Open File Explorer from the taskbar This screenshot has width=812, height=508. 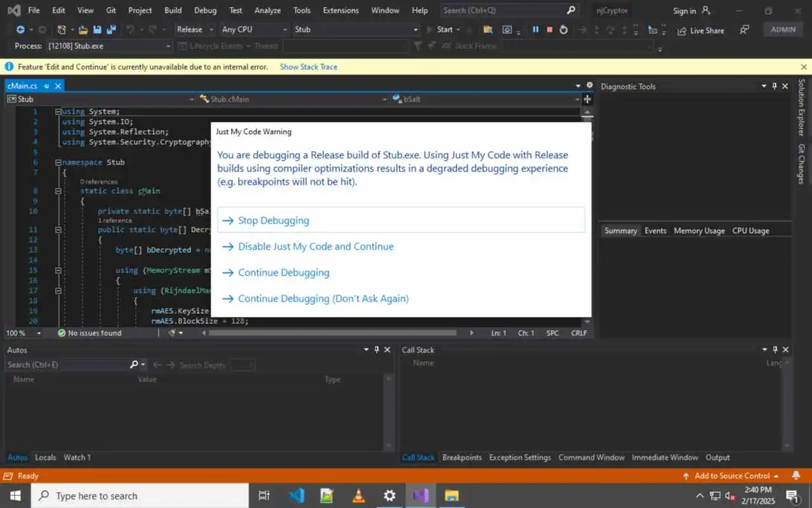[452, 495]
